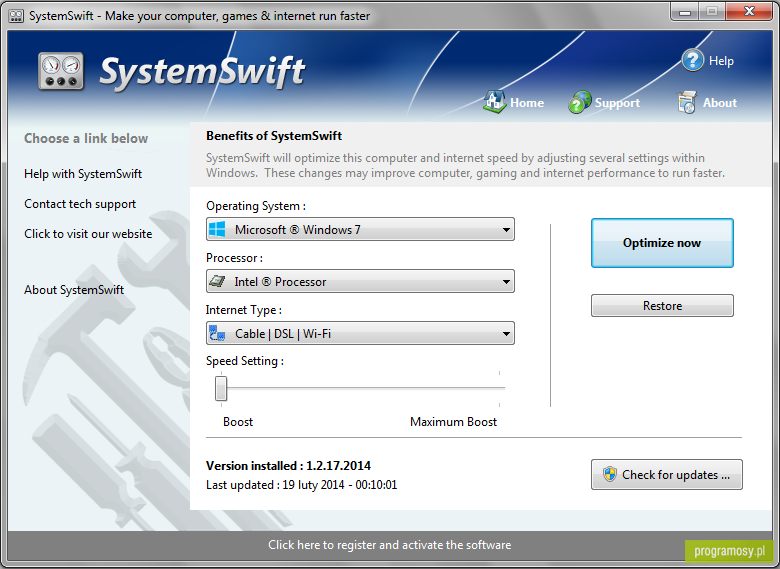This screenshot has width=780, height=569.
Task: Click the Check for updates button
Action: [x=667, y=474]
